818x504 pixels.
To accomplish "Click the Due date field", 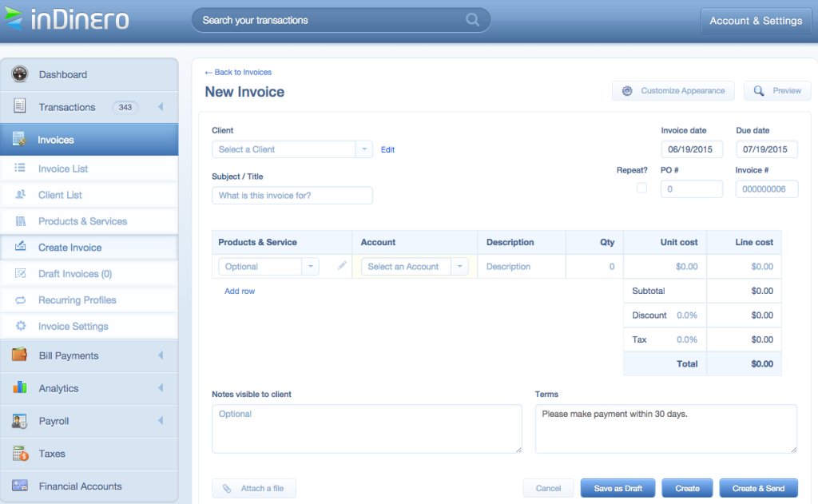I will tap(767, 149).
